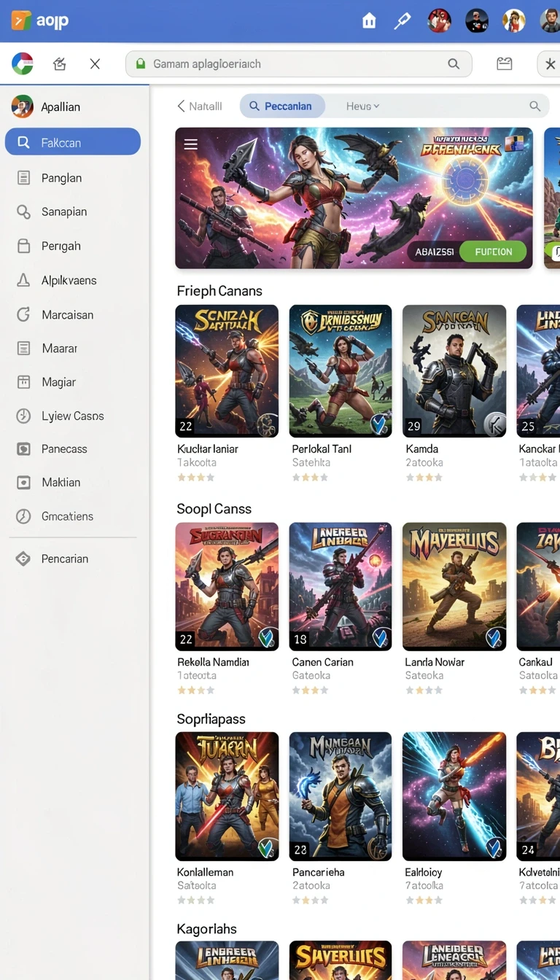The width and height of the screenshot is (560, 980).
Task: Click the Landa Nowar title text
Action: click(x=435, y=662)
